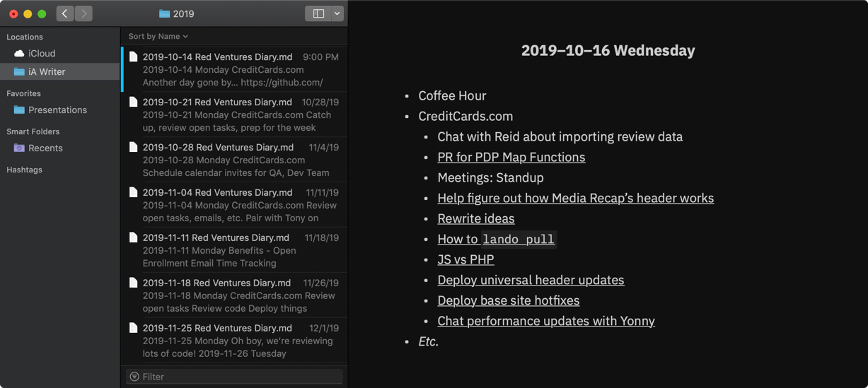
Task: Click the Smart Folders section header
Action: [33, 131]
